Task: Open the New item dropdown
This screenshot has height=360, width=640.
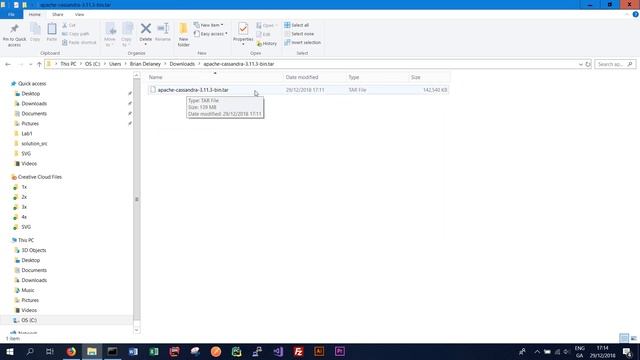Action: (x=209, y=25)
